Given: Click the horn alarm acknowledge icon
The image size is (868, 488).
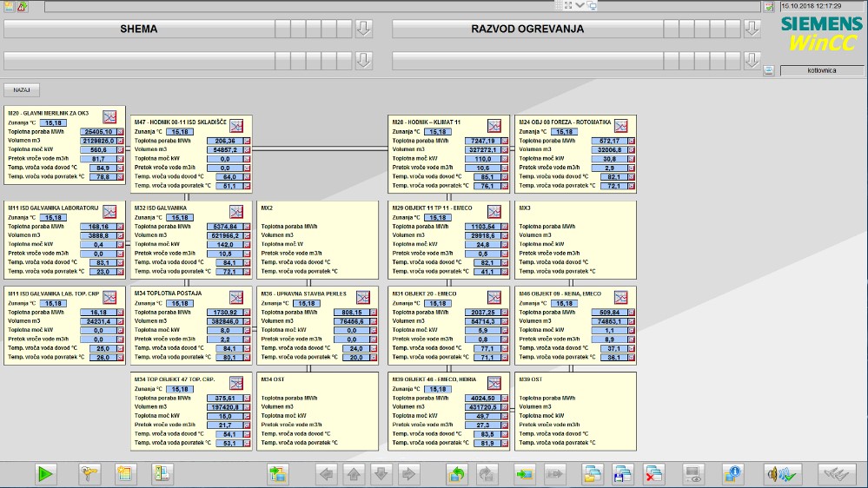Looking at the screenshot, I should click(x=782, y=474).
